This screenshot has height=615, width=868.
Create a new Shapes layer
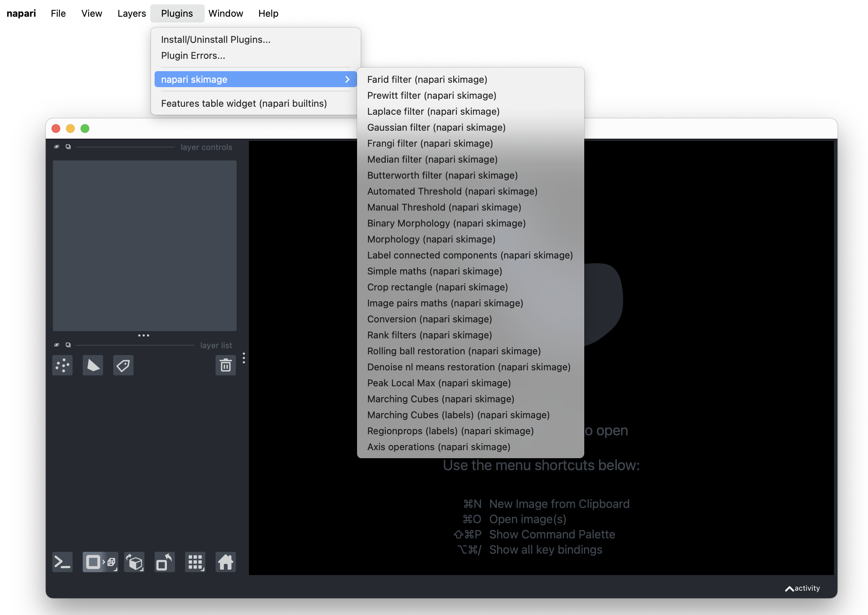93,365
